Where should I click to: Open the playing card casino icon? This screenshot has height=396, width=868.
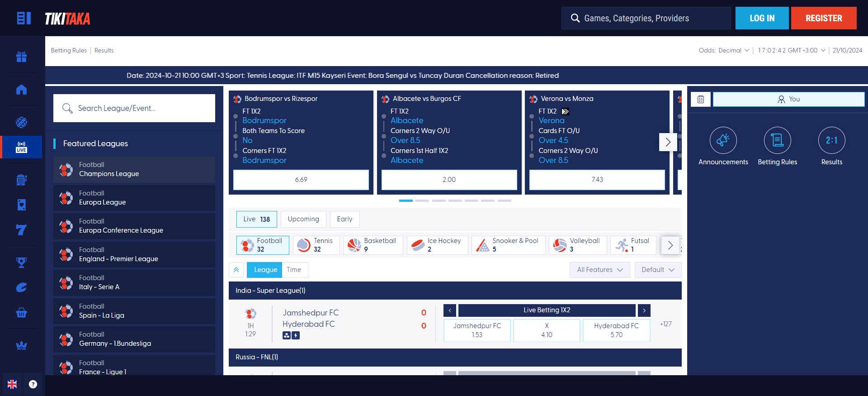pyautogui.click(x=21, y=205)
